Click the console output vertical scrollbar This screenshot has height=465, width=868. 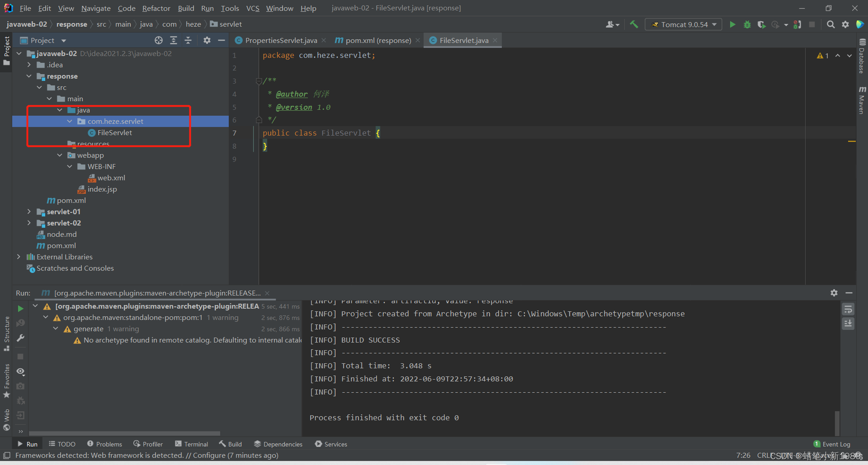click(837, 423)
